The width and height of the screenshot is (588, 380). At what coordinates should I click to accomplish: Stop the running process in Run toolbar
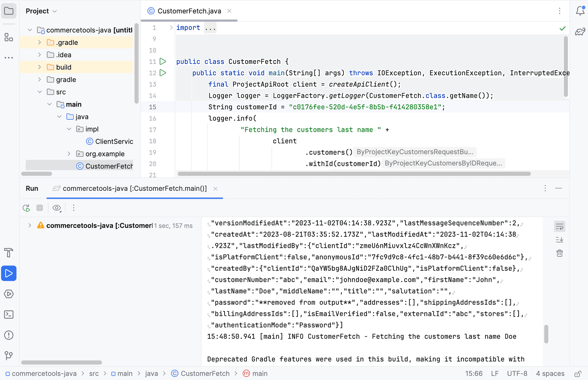point(40,208)
